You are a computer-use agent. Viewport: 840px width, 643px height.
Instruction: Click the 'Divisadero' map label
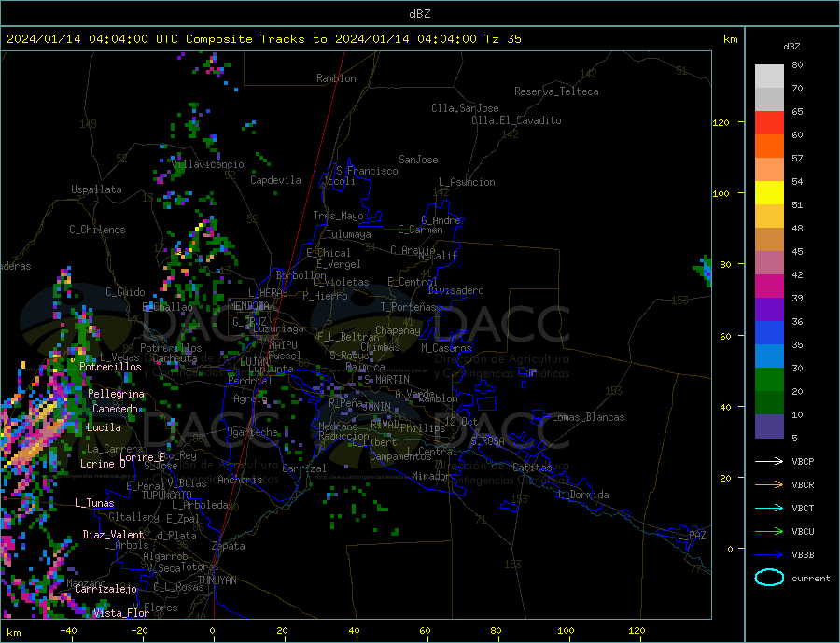pyautogui.click(x=455, y=290)
